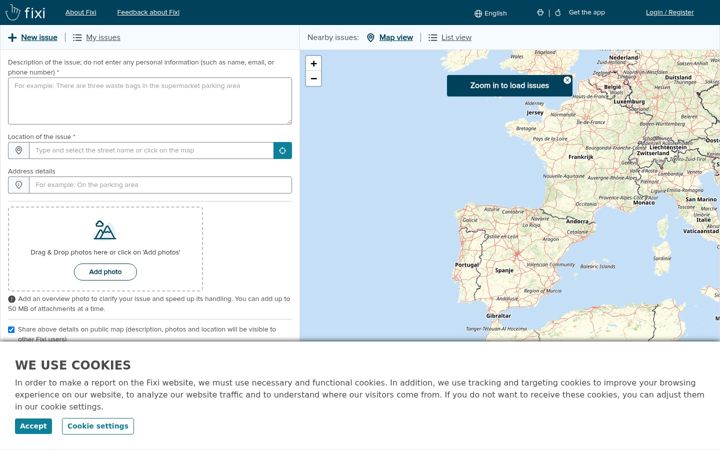This screenshot has width=720, height=450.
Task: Click the Jersey label on map
Action: pyautogui.click(x=534, y=112)
